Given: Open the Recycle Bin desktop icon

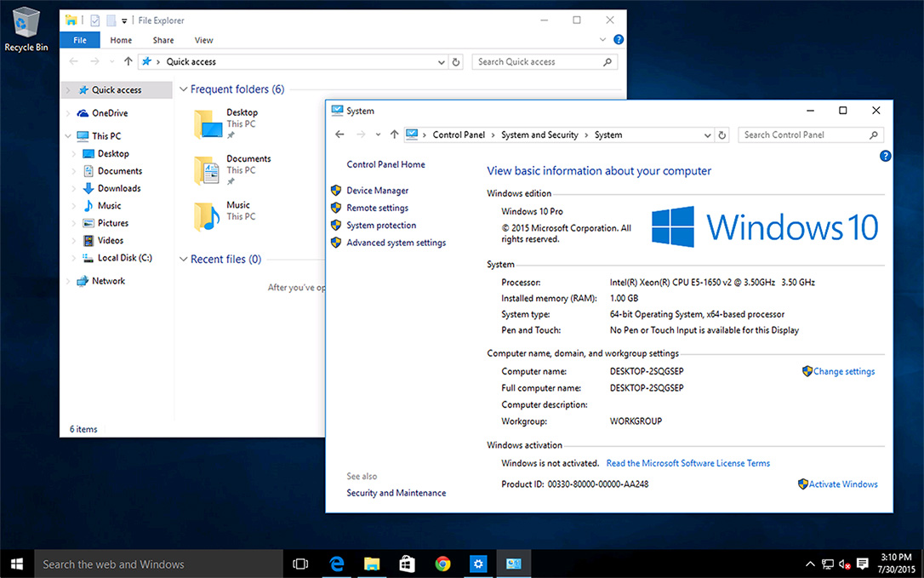Looking at the screenshot, I should [x=26, y=30].
